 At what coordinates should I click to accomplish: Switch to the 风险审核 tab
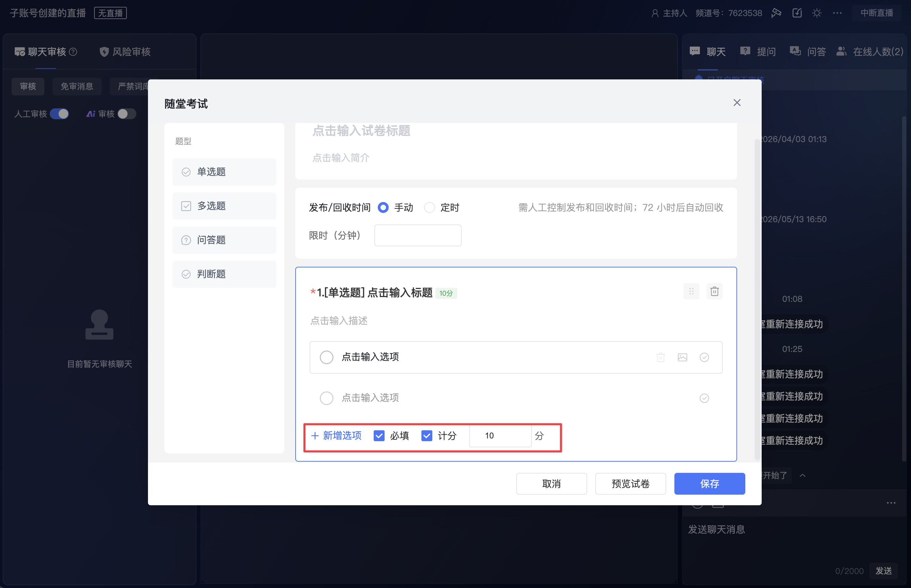coord(125,51)
